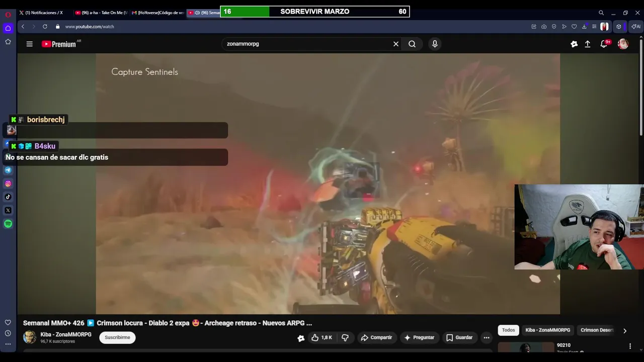
Task: Open Opera sidebar Home icon
Action: point(8,28)
